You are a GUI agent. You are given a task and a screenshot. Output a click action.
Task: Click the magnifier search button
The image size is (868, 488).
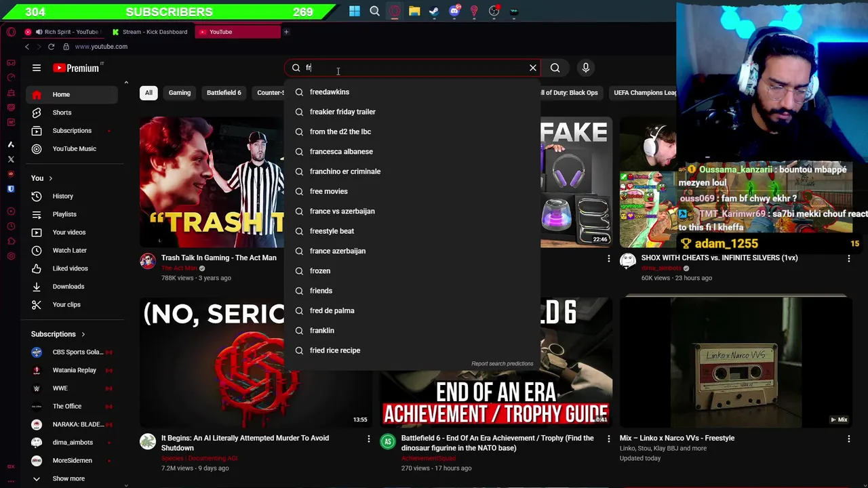click(x=555, y=68)
